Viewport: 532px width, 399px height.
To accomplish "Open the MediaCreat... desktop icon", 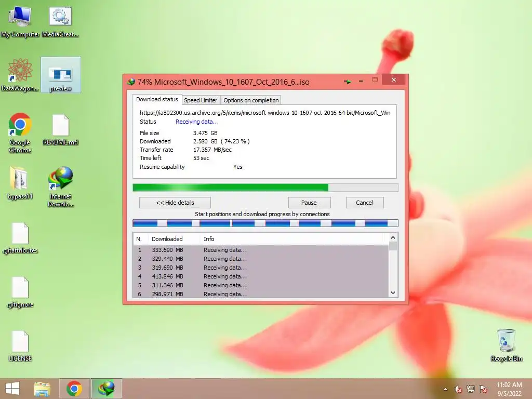I will (x=60, y=21).
